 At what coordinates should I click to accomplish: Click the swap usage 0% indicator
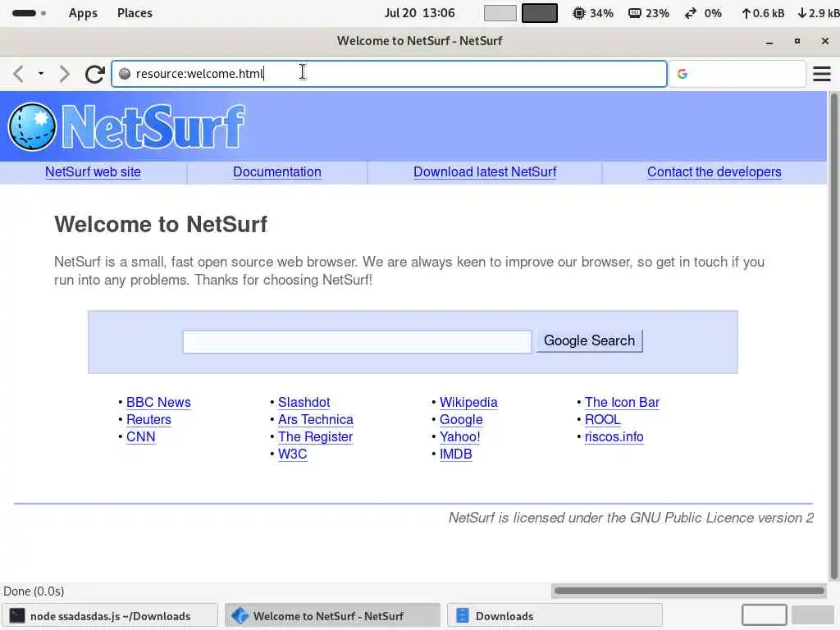tap(702, 13)
